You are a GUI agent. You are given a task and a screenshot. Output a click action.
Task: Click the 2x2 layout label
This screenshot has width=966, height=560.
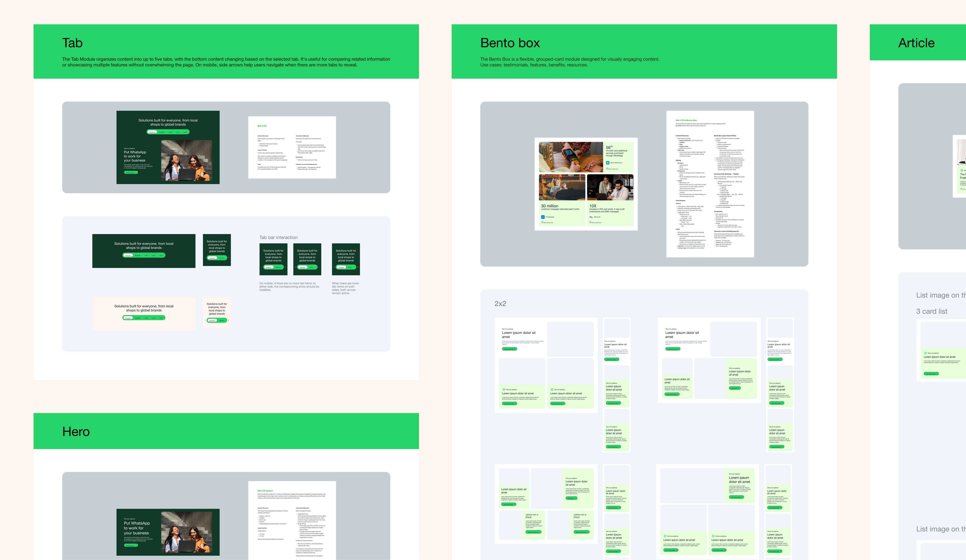(x=500, y=304)
